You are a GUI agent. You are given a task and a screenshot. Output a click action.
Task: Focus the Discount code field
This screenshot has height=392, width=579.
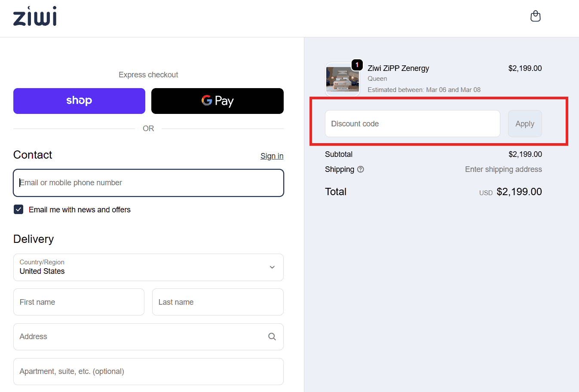point(412,124)
